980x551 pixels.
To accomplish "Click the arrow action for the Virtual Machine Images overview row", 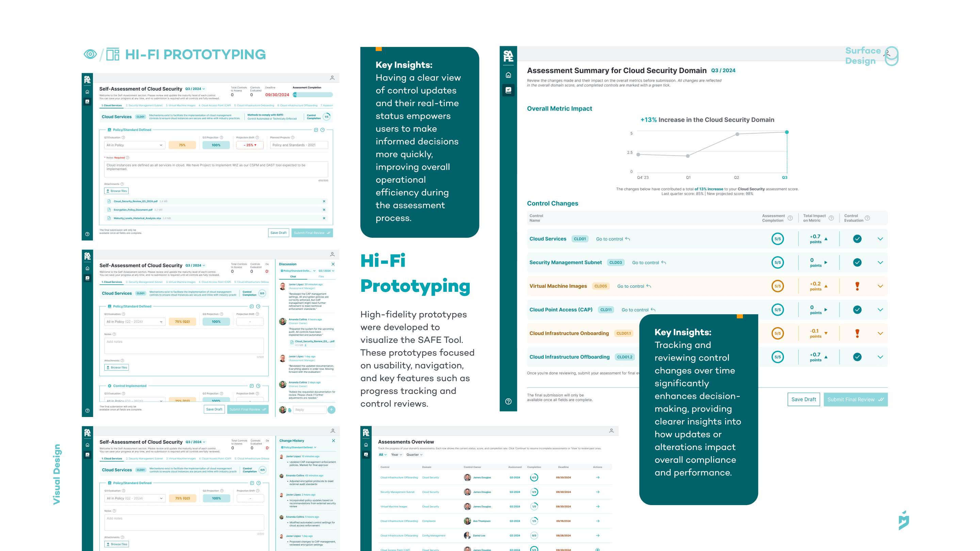I will (598, 506).
